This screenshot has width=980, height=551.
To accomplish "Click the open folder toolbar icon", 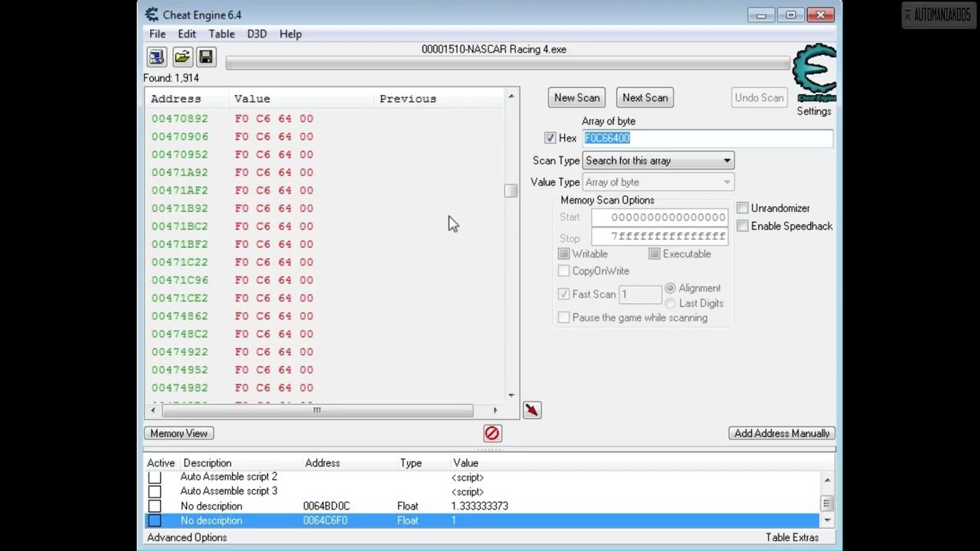I will click(x=181, y=57).
